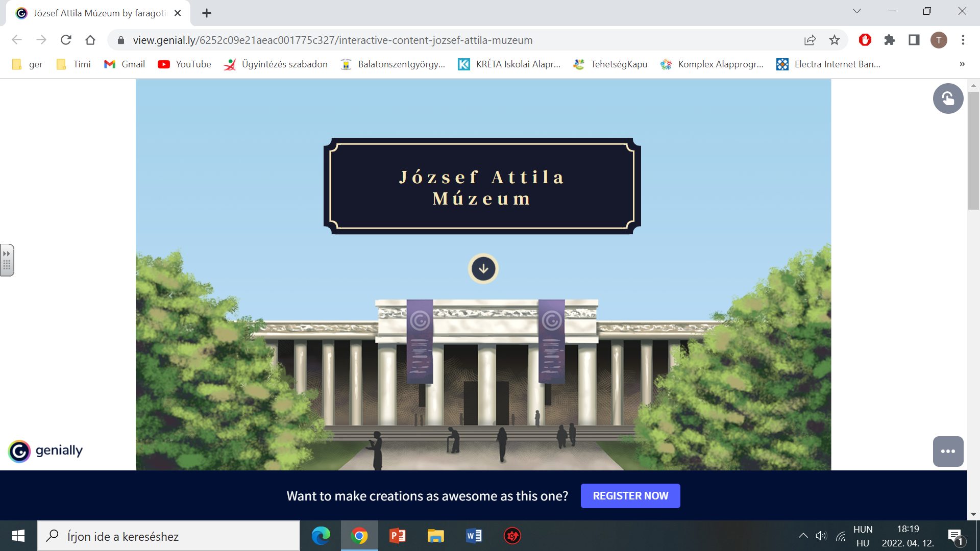
Task: Open a new browser tab
Action: coord(207,13)
